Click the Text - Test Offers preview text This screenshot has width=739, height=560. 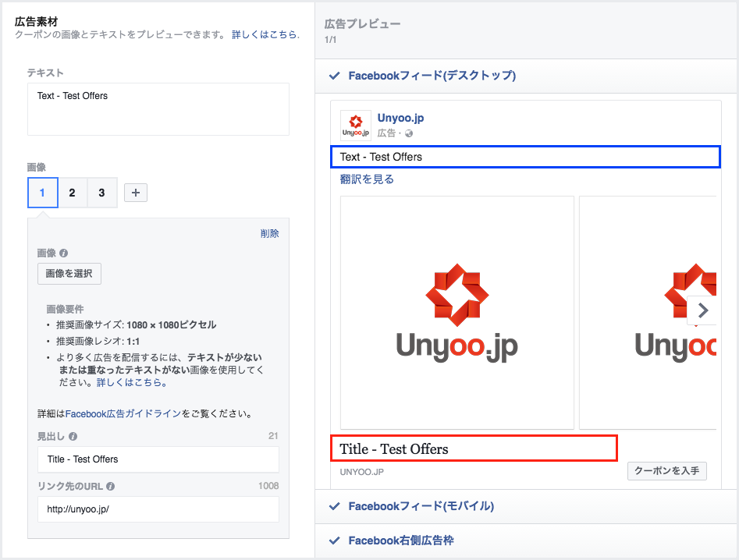[381, 157]
